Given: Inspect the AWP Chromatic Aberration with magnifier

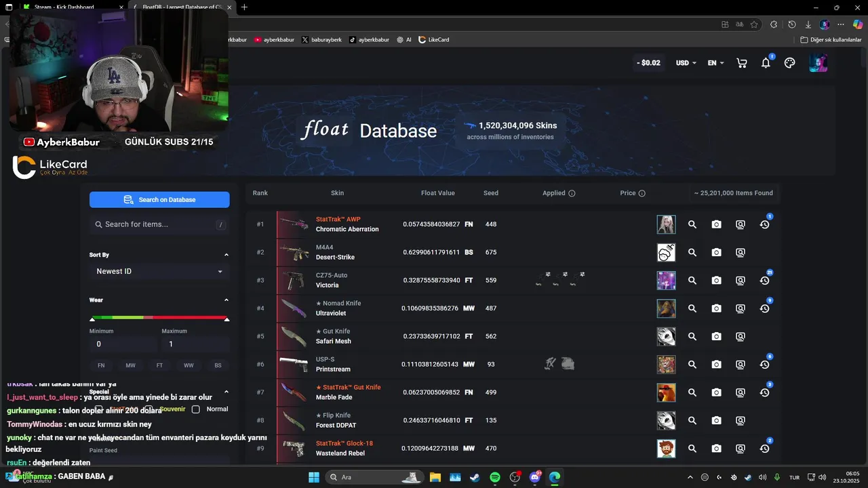Looking at the screenshot, I should pos(692,224).
